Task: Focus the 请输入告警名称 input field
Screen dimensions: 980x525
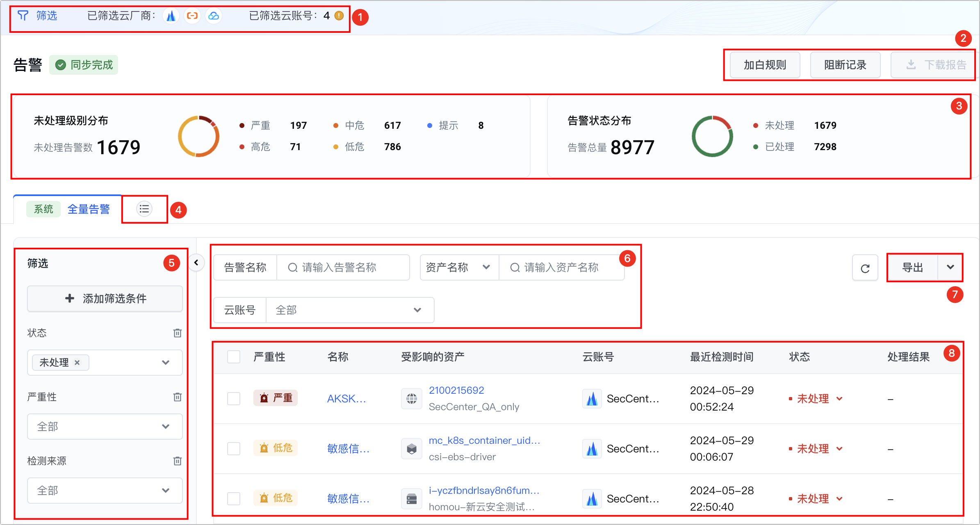Action: [x=343, y=267]
